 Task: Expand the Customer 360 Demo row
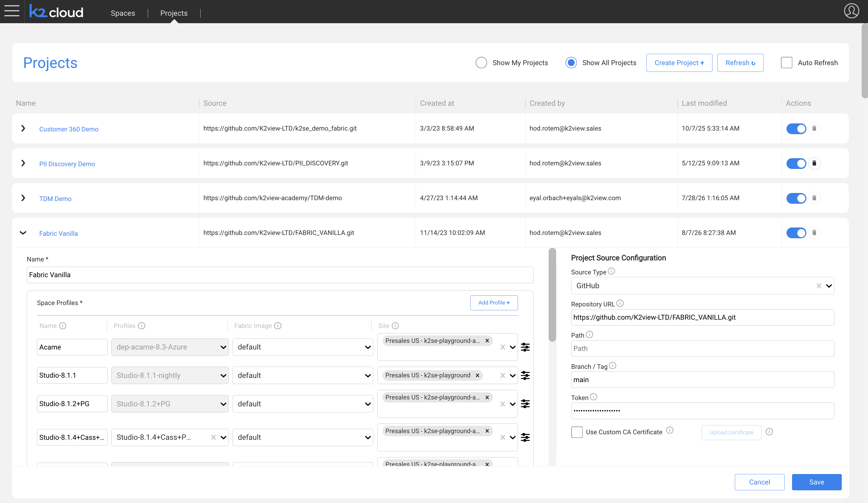pyautogui.click(x=23, y=128)
